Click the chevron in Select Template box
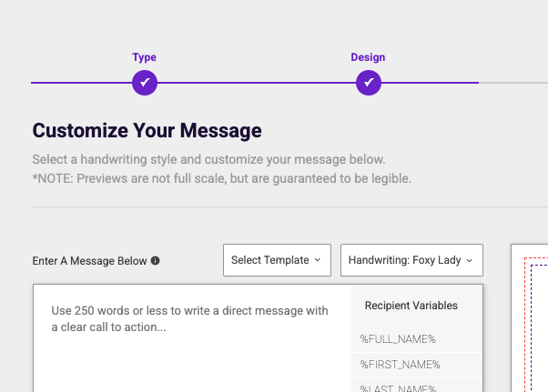This screenshot has height=392, width=548. coord(317,260)
